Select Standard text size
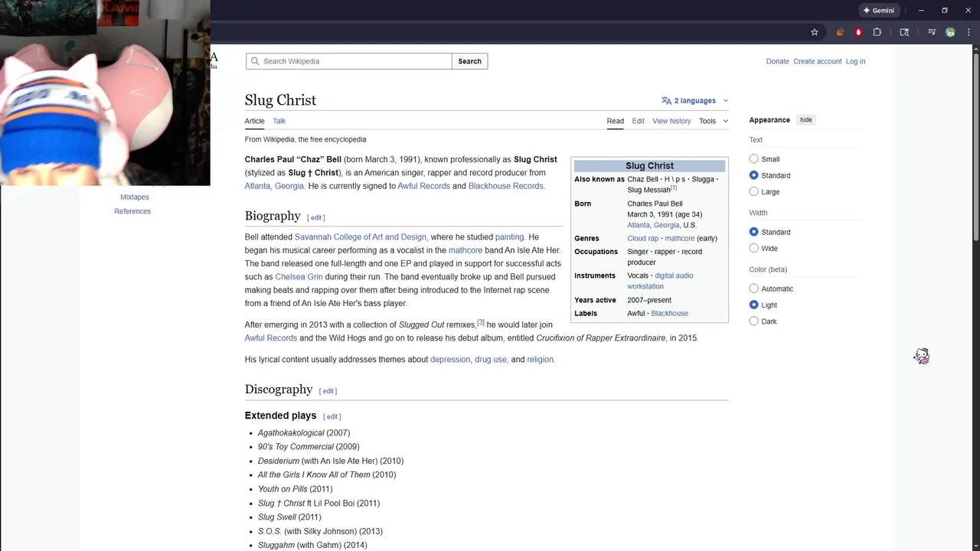 point(753,175)
